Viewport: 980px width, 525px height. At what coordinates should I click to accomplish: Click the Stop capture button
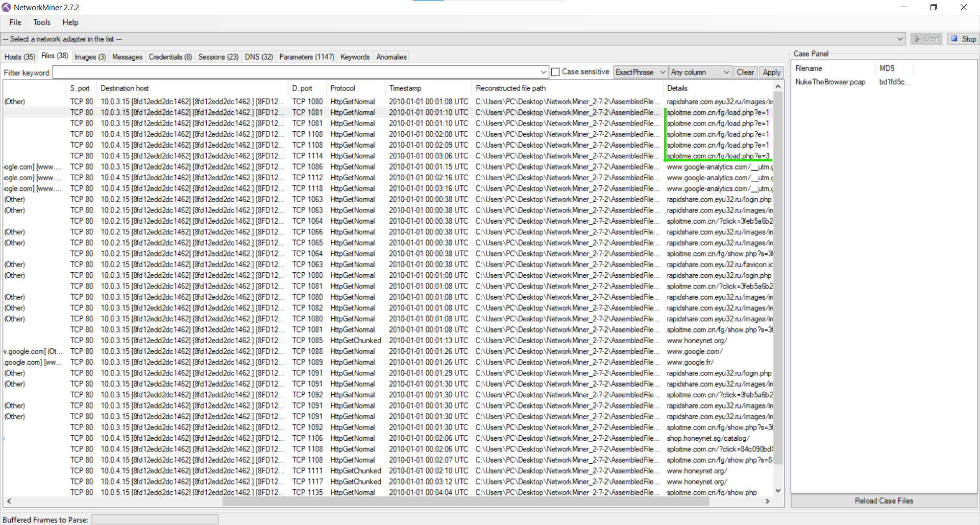[x=963, y=39]
